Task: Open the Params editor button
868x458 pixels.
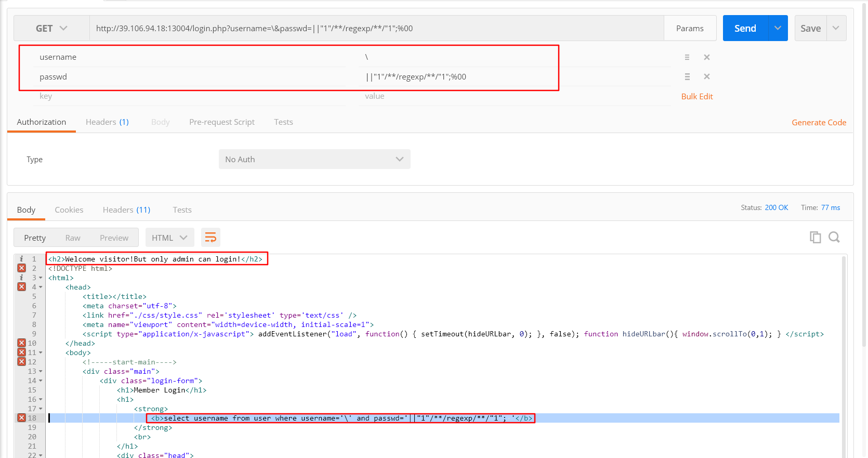Action: tap(690, 28)
